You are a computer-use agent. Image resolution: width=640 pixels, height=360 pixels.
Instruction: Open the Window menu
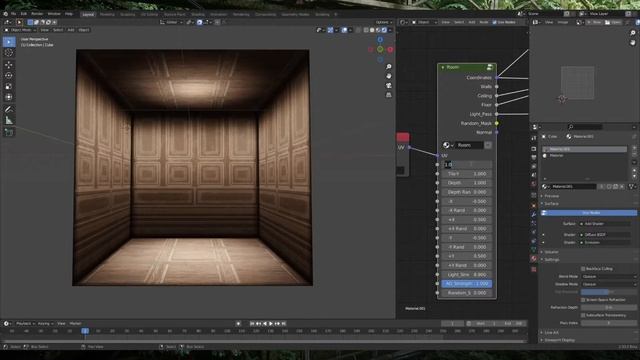54,14
